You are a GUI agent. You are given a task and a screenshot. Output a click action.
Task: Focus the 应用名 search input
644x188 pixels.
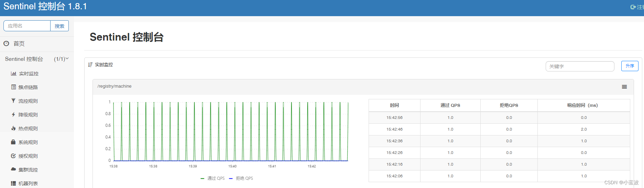pos(27,26)
